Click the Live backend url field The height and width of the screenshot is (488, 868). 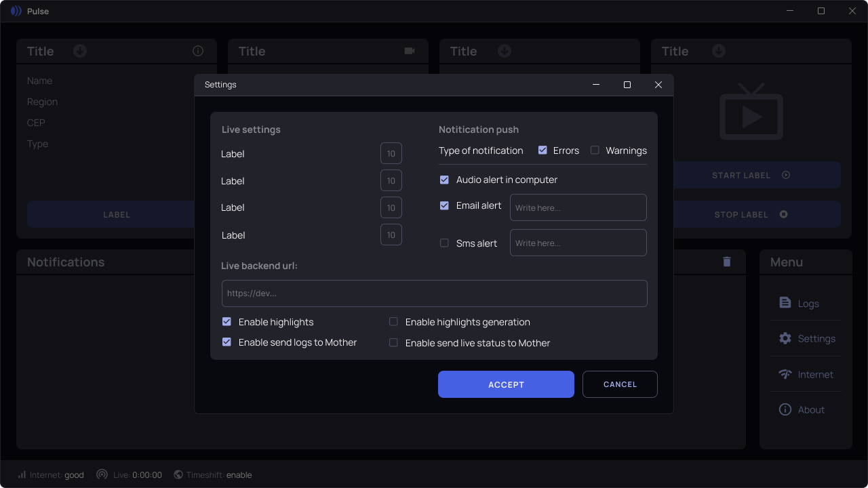(435, 293)
